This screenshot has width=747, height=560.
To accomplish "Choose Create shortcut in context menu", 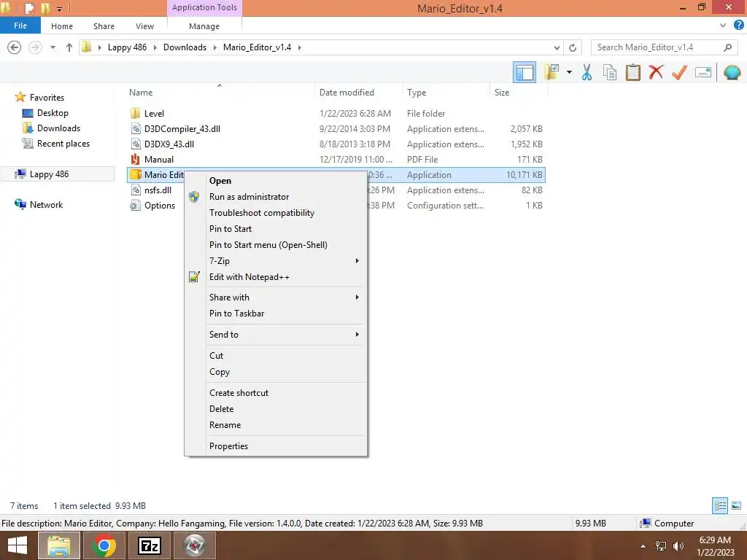I will [x=276, y=393].
